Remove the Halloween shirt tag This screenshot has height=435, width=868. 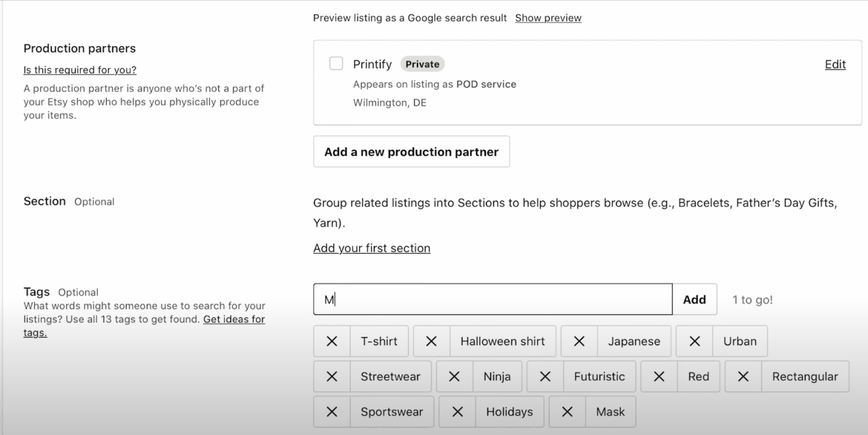coord(432,341)
